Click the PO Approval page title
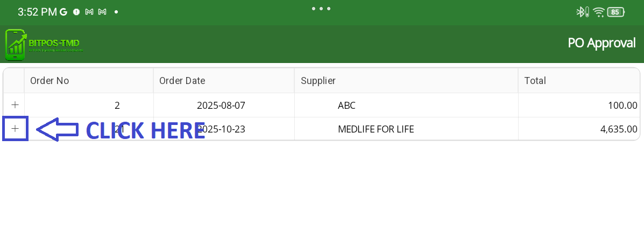 coord(601,43)
